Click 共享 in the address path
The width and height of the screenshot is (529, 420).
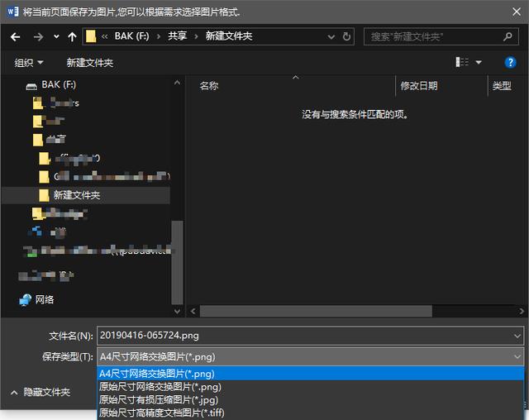178,36
